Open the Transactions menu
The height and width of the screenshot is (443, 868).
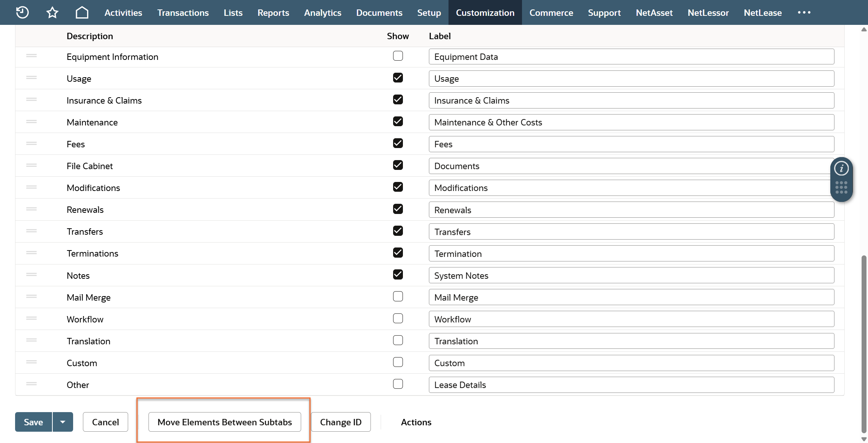tap(183, 12)
